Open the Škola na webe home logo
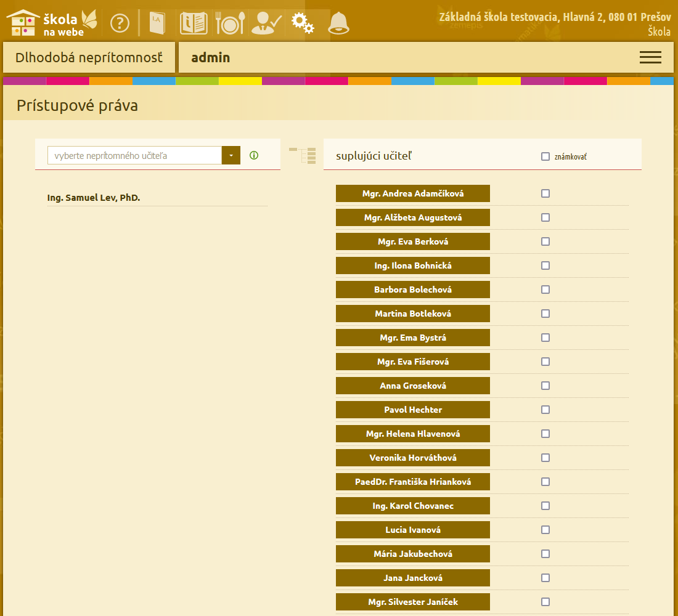678x616 pixels. 52,23
